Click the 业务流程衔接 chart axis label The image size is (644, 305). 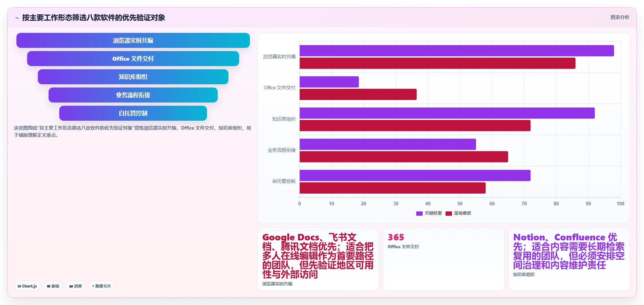point(282,150)
